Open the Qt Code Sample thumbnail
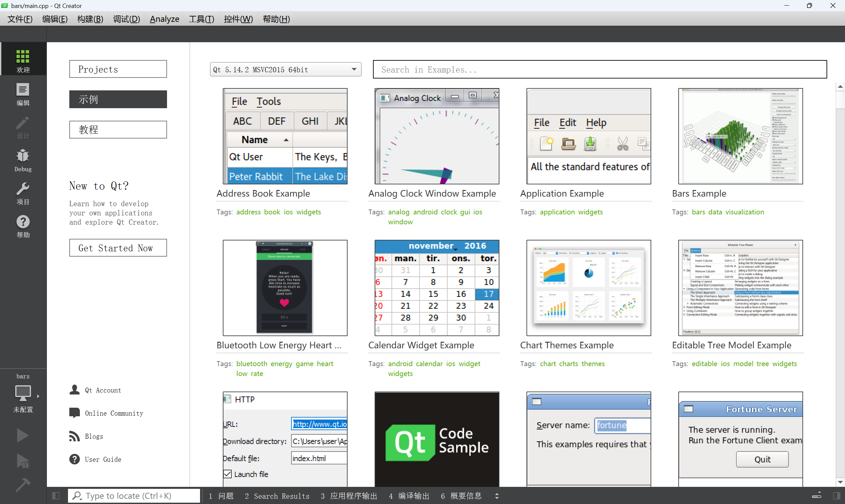The height and width of the screenshot is (504, 845). point(437,439)
